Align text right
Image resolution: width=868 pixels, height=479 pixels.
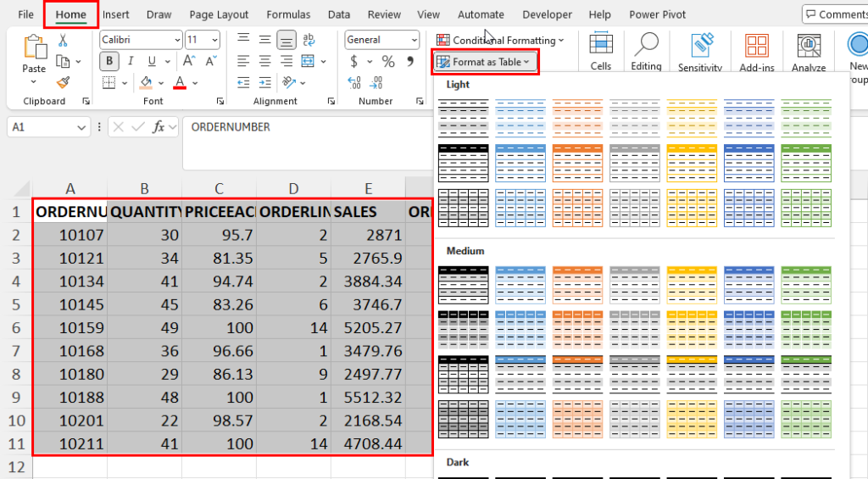(287, 61)
